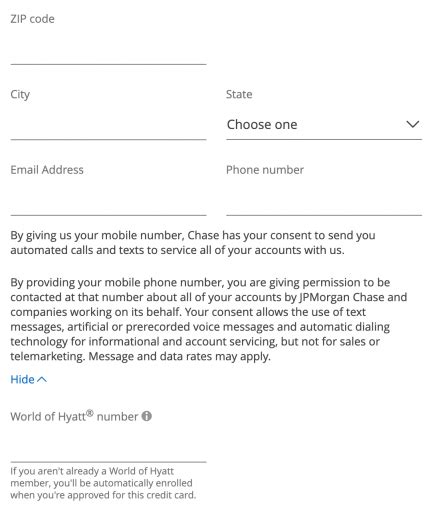The image size is (444, 520).
Task: Click the info icon beside World of Hyatt number
Action: [146, 416]
